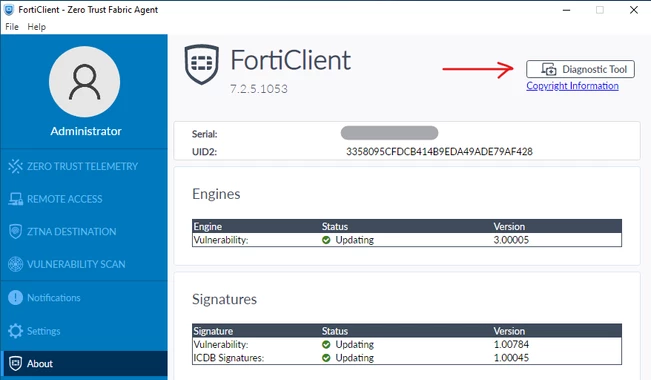
Task: Click green check in signature Vulnerability row
Action: tap(326, 344)
